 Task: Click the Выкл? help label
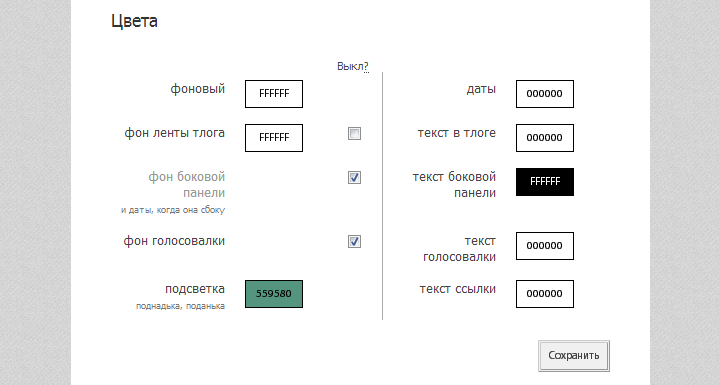coord(353,66)
